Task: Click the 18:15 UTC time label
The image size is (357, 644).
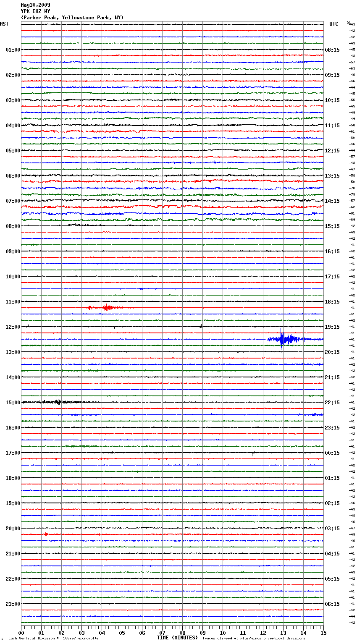Action: [x=332, y=302]
